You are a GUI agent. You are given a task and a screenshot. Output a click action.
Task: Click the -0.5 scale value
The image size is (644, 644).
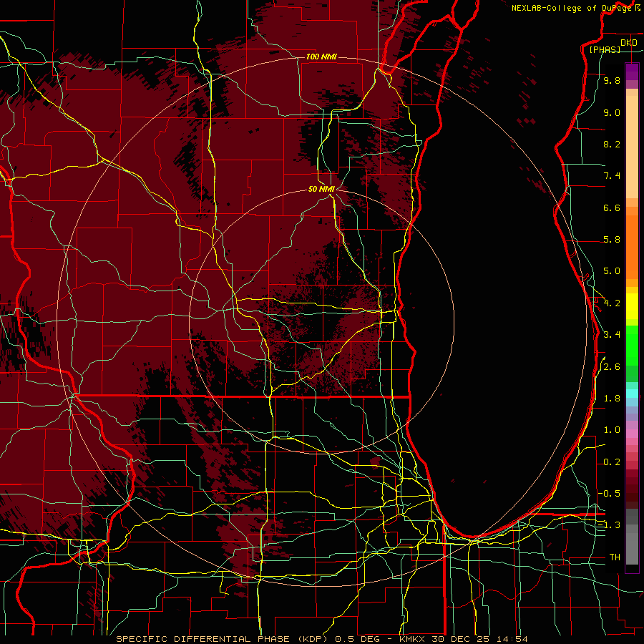pyautogui.click(x=609, y=493)
